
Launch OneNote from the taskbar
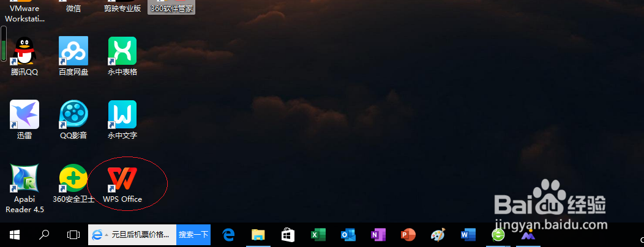click(378, 235)
